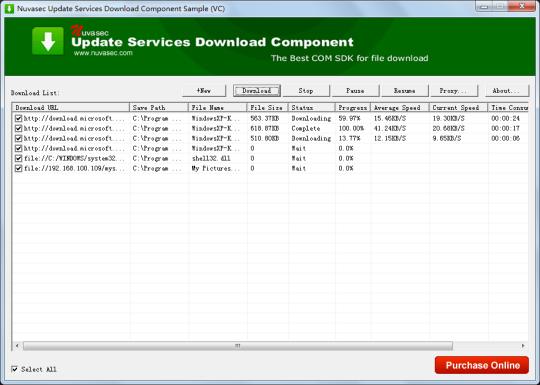This screenshot has height=385, width=540.
Task: Sort by the File Size column header
Action: [268, 108]
